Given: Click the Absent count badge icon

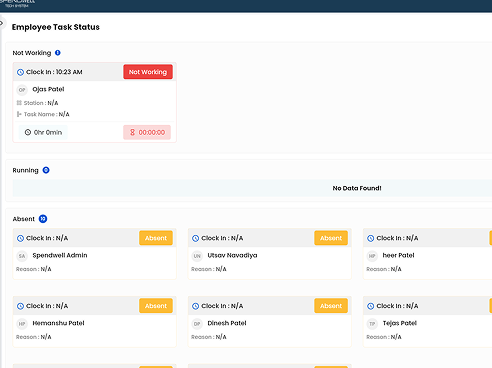Looking at the screenshot, I should [43, 219].
